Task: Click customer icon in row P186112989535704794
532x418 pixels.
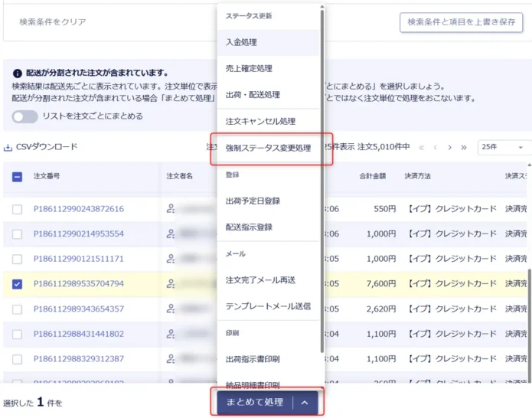Action: [171, 283]
